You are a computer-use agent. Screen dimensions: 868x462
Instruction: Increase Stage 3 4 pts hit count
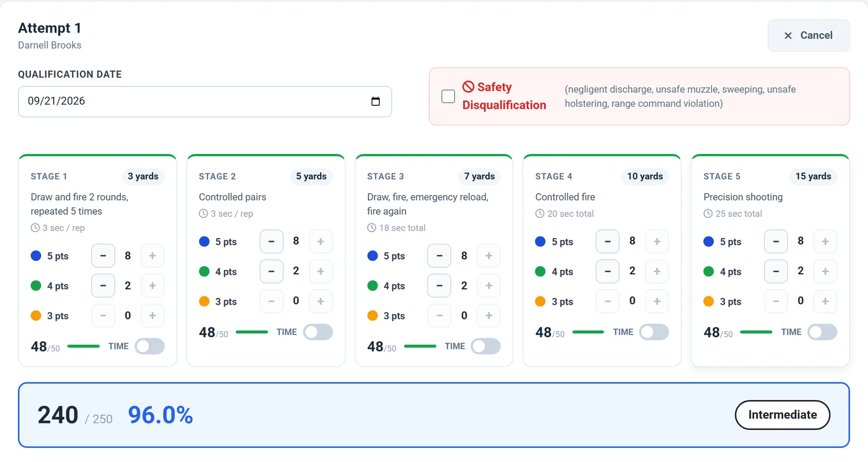pyautogui.click(x=489, y=286)
